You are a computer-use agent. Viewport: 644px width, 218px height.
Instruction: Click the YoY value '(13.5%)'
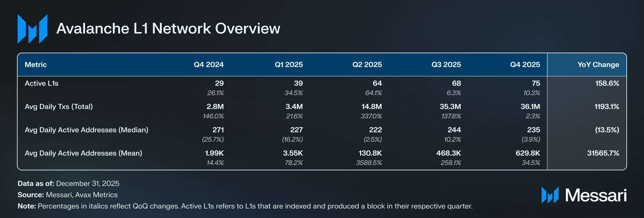click(x=607, y=130)
